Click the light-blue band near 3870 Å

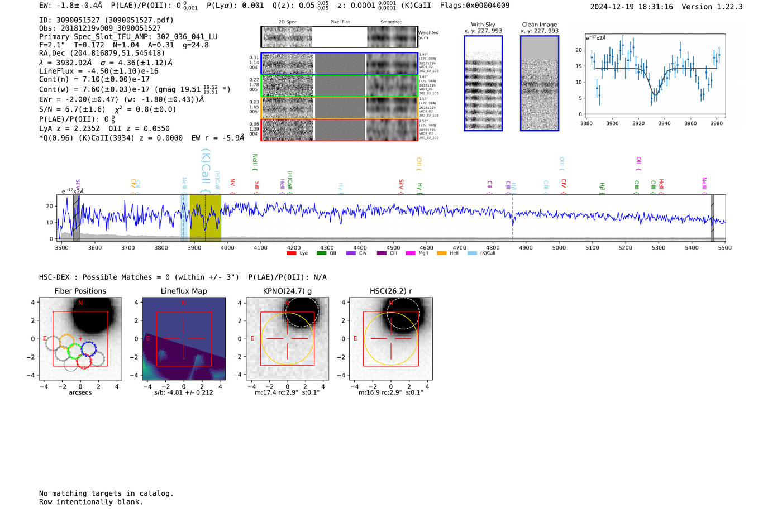tap(184, 218)
